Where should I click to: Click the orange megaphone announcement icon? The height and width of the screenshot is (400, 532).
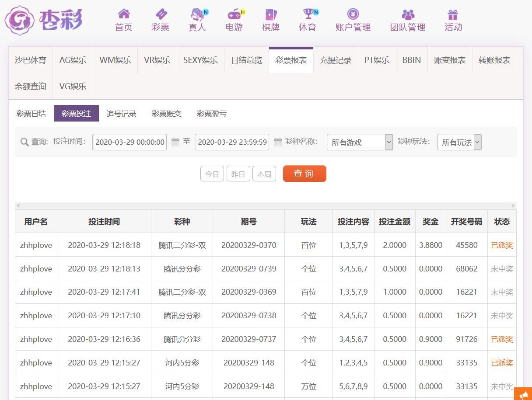pyautogui.click(x=523, y=393)
